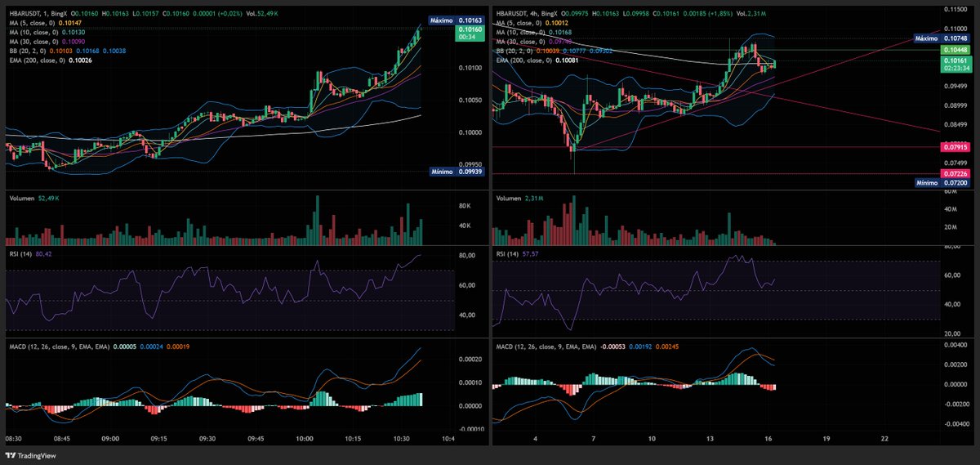Image resolution: width=980 pixels, height=465 pixels.
Task: Click 0.00400 on 4h MACD scale
Action: pyautogui.click(x=956, y=345)
